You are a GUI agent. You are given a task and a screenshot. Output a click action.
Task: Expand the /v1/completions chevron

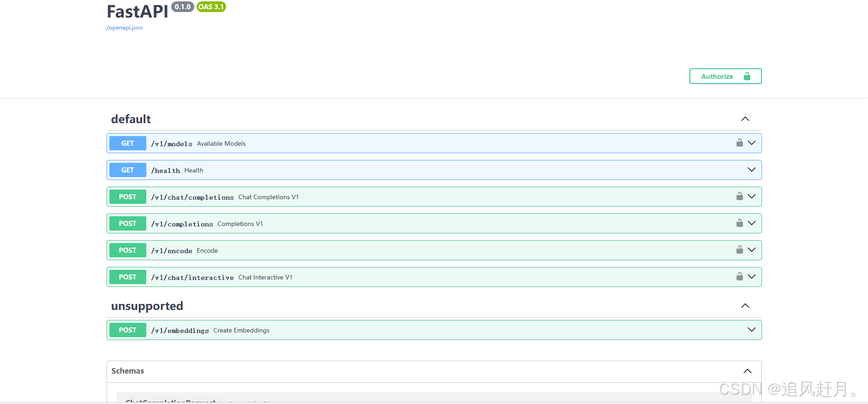click(752, 223)
